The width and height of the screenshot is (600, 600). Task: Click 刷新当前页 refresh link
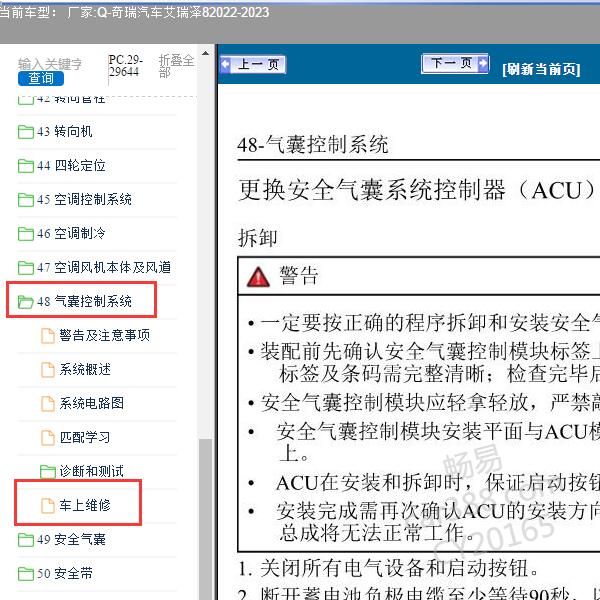pos(541,69)
